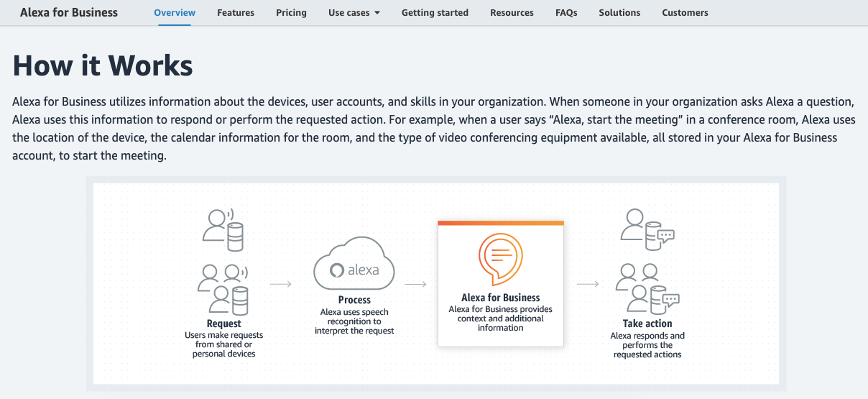Viewport: 868px width, 399px height.
Task: Open the FAQs tab
Action: 566,12
